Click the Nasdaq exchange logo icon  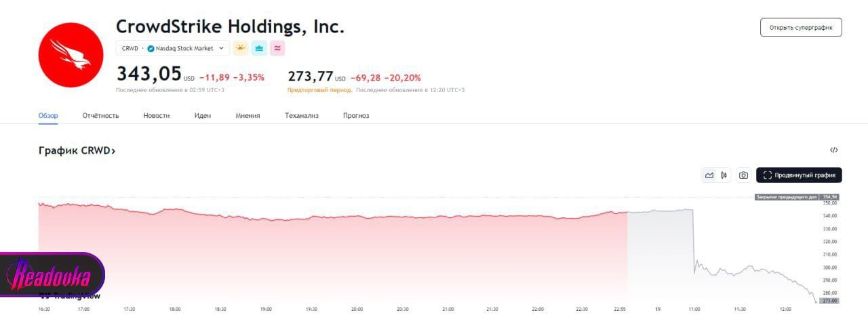pyautogui.click(x=151, y=49)
